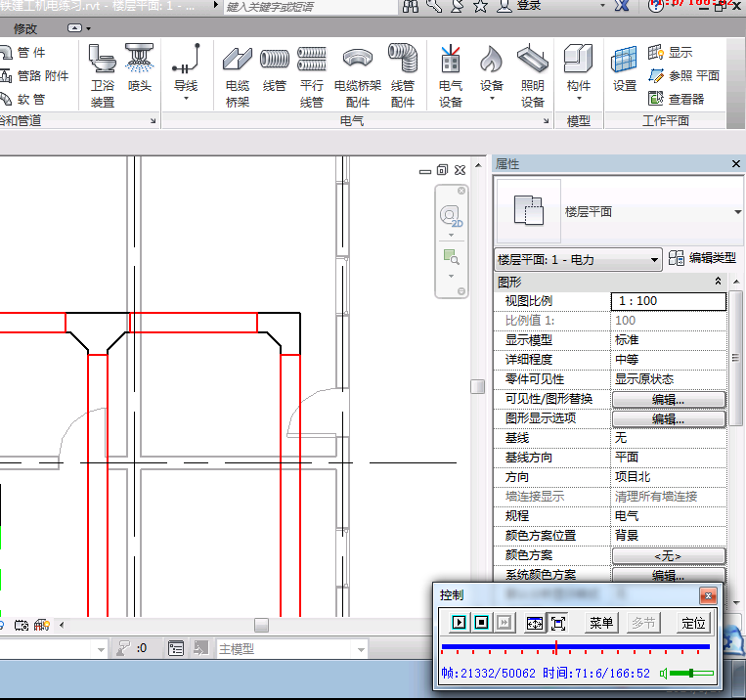This screenshot has width=746, height=700.
Task: Click the 电气设备 electrical equipment icon
Action: pos(451,76)
